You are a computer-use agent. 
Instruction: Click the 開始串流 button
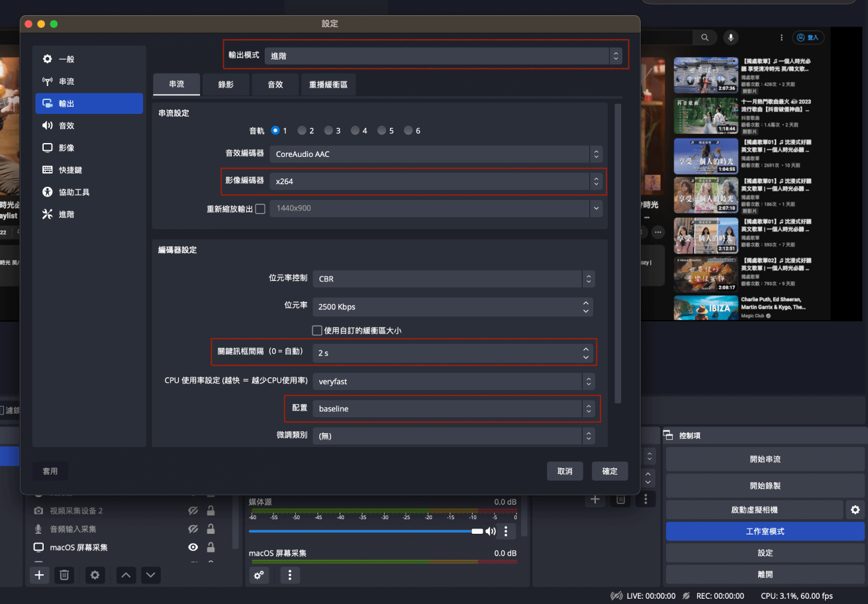click(765, 459)
